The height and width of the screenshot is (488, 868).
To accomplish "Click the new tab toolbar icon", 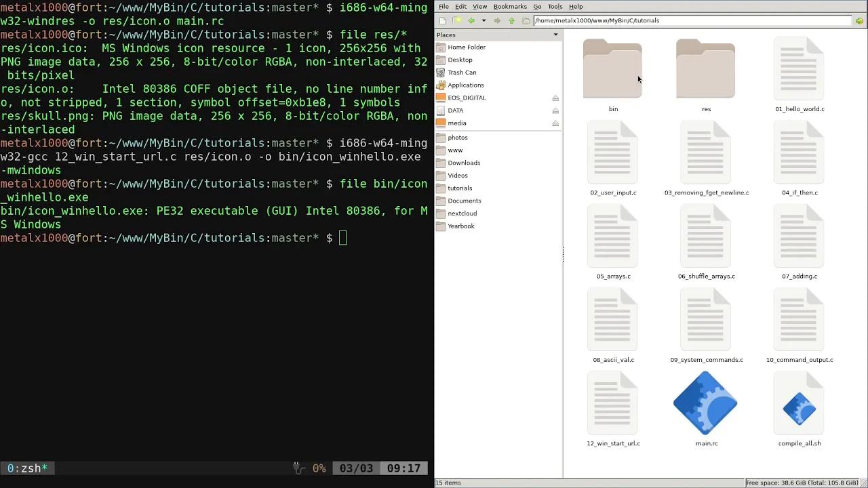I will [x=443, y=20].
